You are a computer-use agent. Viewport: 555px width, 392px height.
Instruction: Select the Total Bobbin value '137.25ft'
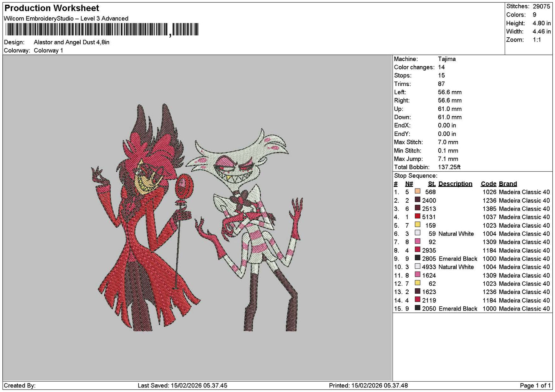pyautogui.click(x=449, y=167)
